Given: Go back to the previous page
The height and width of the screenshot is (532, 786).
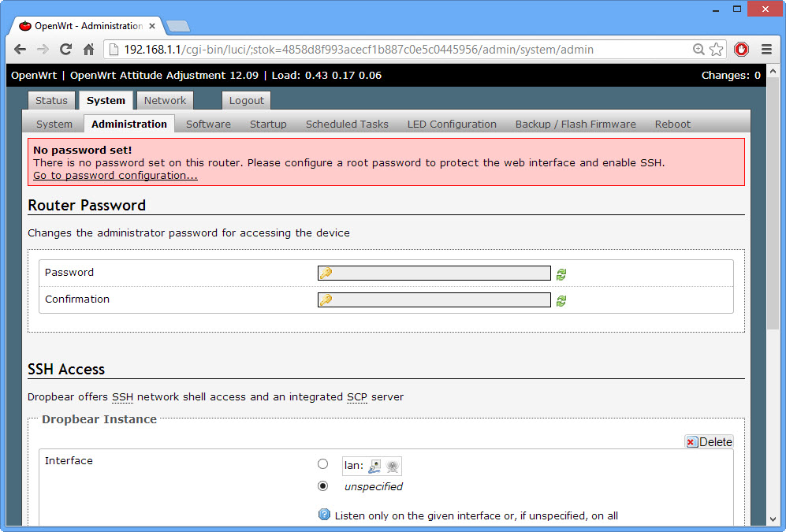Looking at the screenshot, I should (20, 49).
